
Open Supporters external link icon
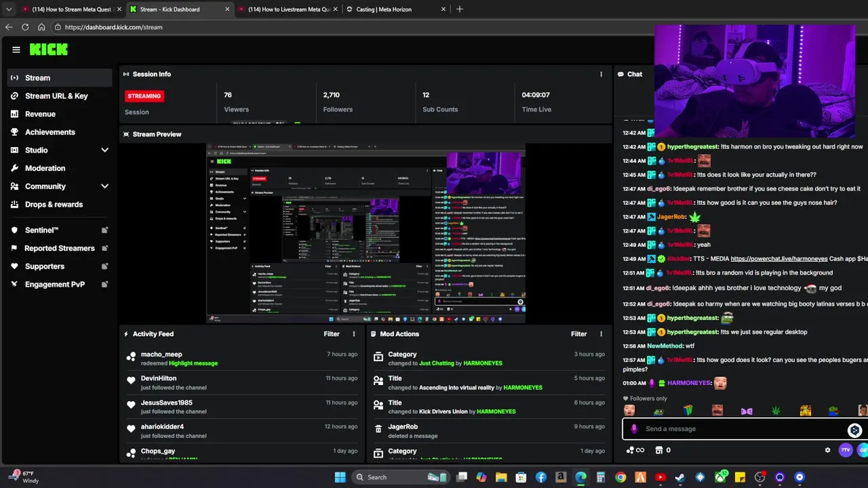pos(104,266)
